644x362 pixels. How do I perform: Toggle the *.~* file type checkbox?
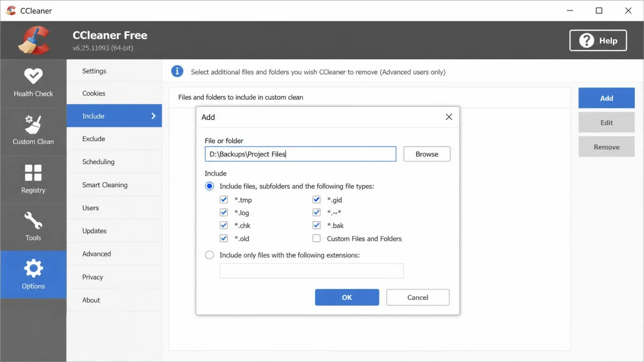317,212
